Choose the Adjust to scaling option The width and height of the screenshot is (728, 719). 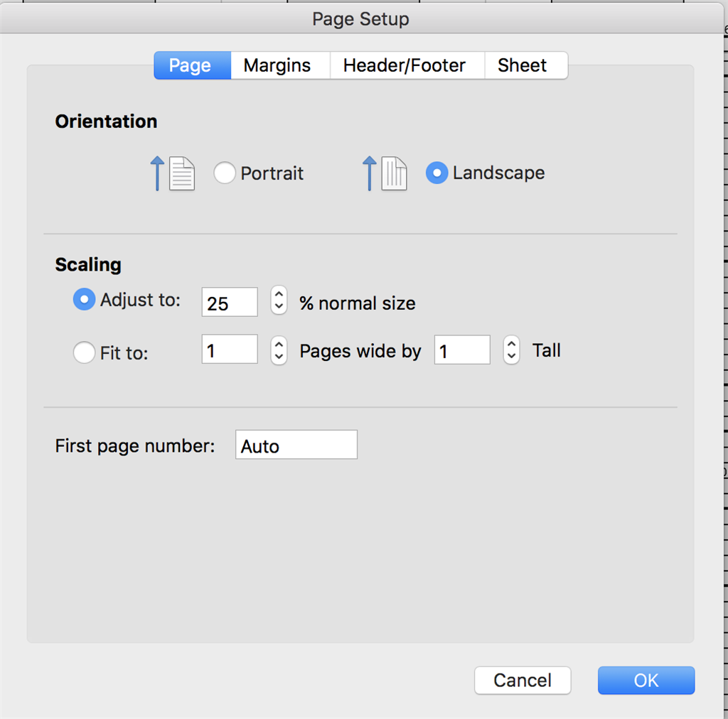tap(84, 300)
